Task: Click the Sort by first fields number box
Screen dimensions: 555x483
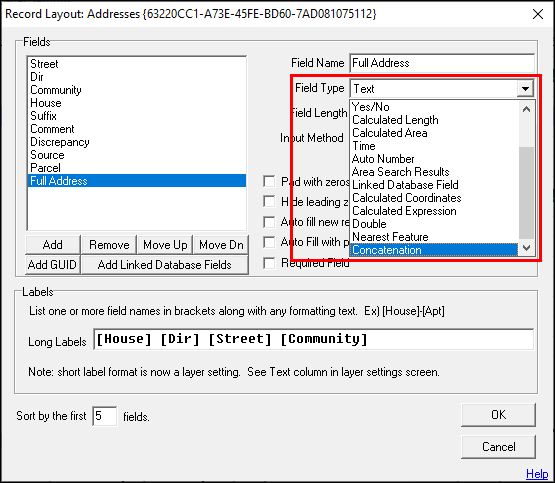Action: [x=105, y=416]
